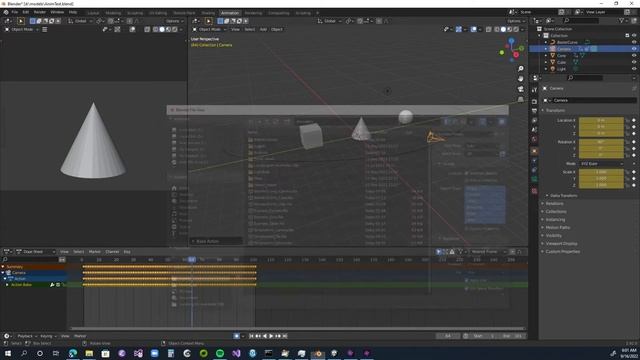The height and width of the screenshot is (360, 640).
Task: Expand the Collections panel
Action: click(x=555, y=211)
